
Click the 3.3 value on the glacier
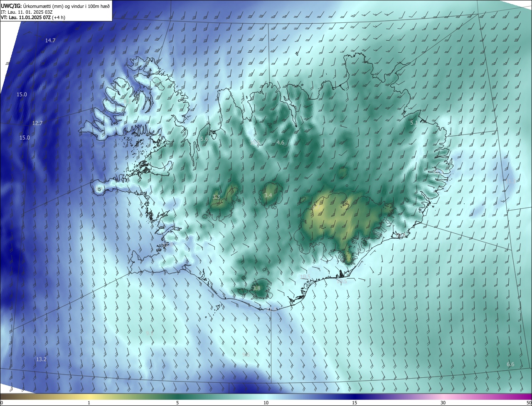pyautogui.click(x=216, y=197)
